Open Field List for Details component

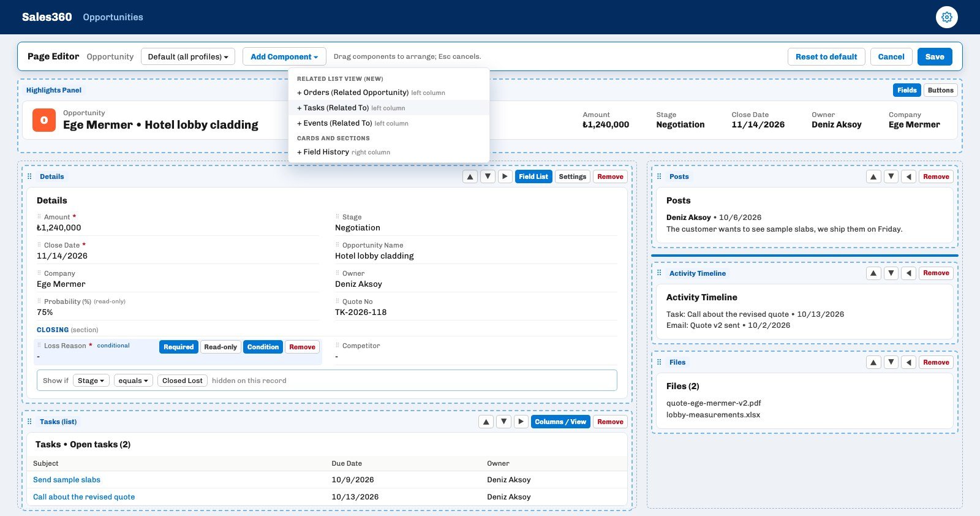[533, 176]
